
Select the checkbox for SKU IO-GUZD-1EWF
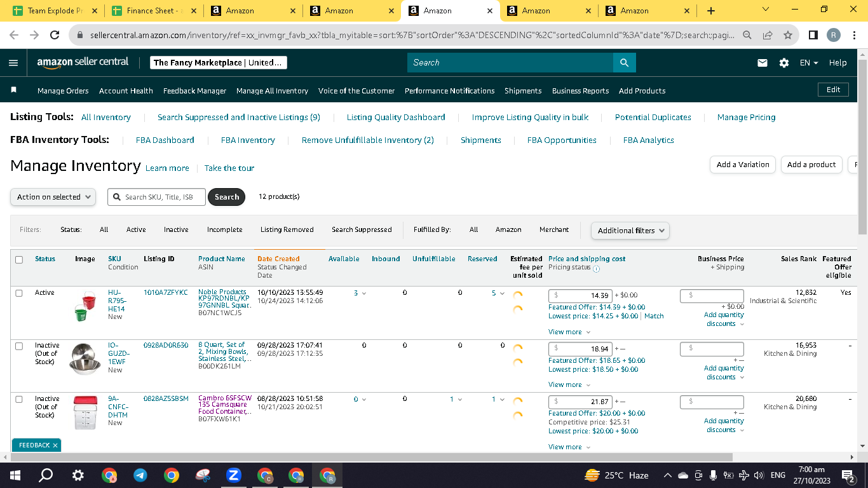click(19, 346)
